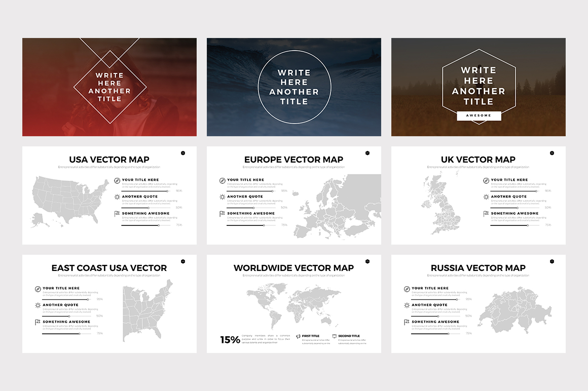Viewport: 588px width, 391px height.
Task: Click the 'WORLDWIDE VECTOR MAP' heading
Action: click(x=293, y=268)
